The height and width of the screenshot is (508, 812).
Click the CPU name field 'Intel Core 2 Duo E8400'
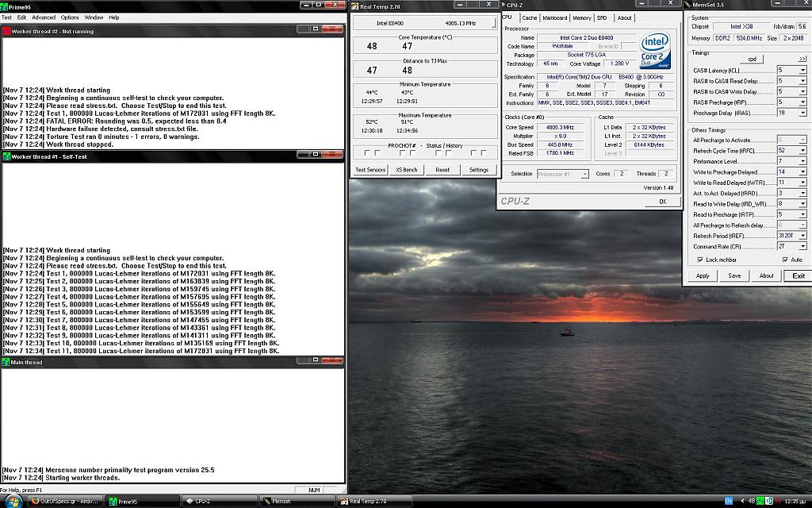tap(587, 38)
